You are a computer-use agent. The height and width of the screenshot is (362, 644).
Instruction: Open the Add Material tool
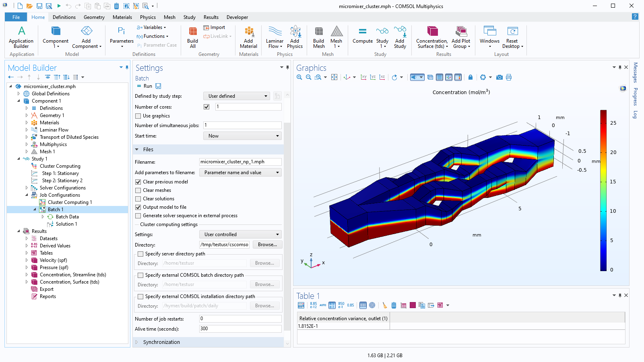248,37
